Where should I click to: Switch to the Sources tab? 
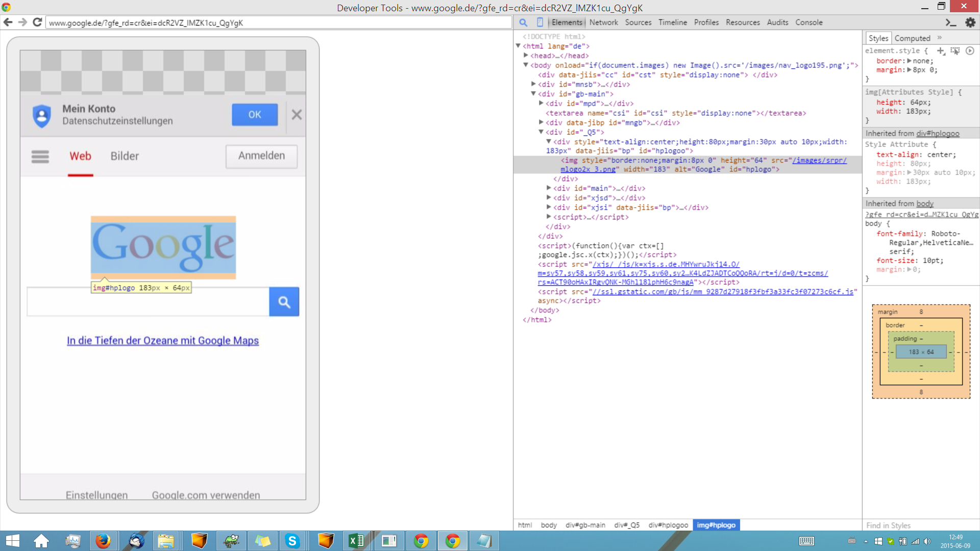(x=638, y=22)
